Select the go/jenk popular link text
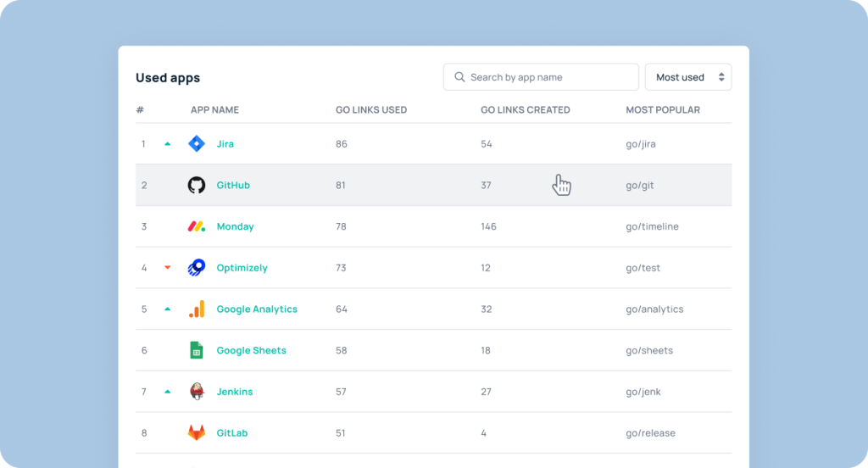Image resolution: width=868 pixels, height=468 pixels. coord(643,392)
